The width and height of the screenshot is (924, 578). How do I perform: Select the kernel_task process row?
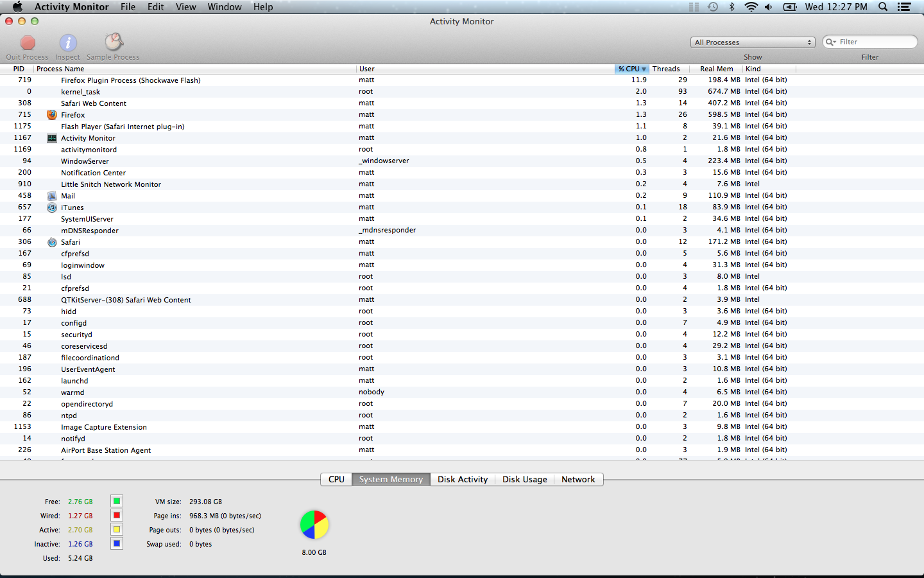tap(462, 92)
